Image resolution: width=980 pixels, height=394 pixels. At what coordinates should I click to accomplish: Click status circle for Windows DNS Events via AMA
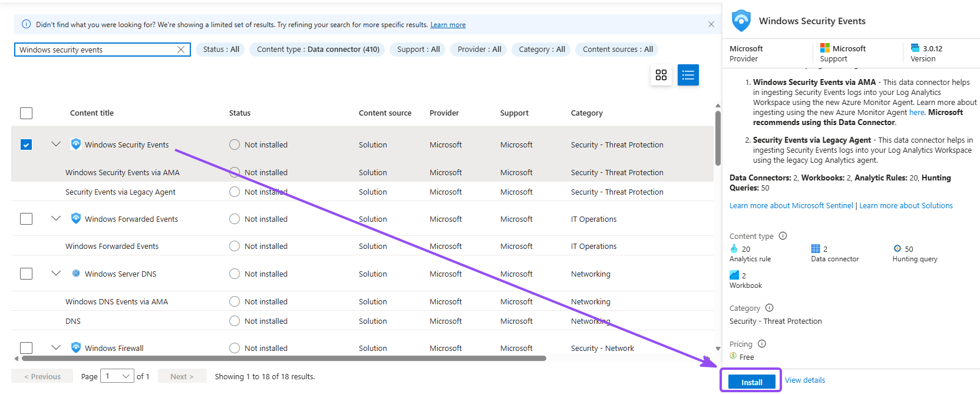pyautogui.click(x=235, y=301)
